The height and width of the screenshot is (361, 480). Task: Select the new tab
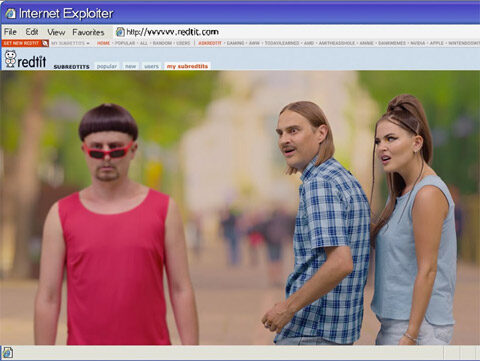point(131,66)
